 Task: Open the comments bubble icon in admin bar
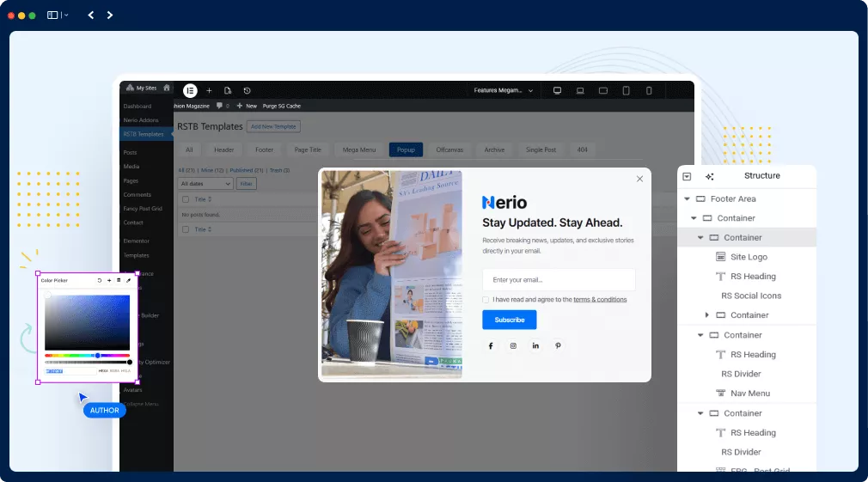pos(219,106)
